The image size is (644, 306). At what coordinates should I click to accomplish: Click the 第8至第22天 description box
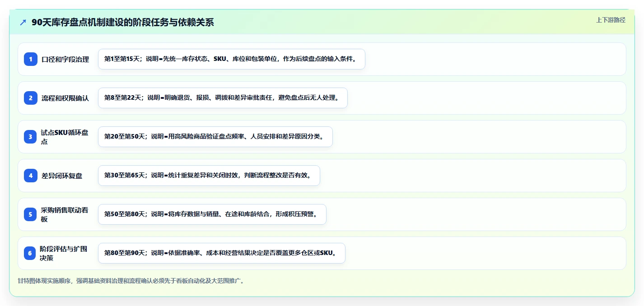click(x=223, y=98)
